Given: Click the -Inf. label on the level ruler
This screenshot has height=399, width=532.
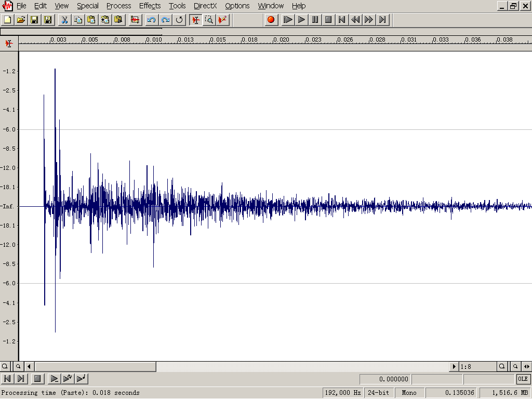Looking at the screenshot, I should [x=8, y=206].
